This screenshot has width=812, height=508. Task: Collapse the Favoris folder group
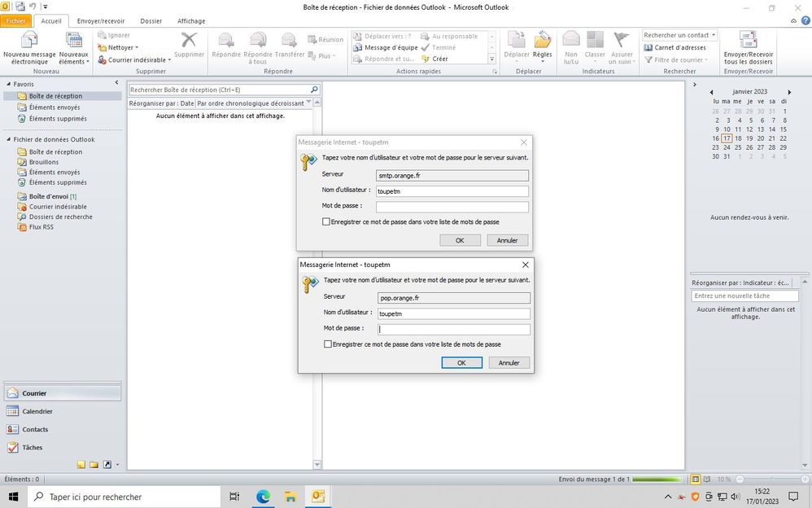pos(8,84)
